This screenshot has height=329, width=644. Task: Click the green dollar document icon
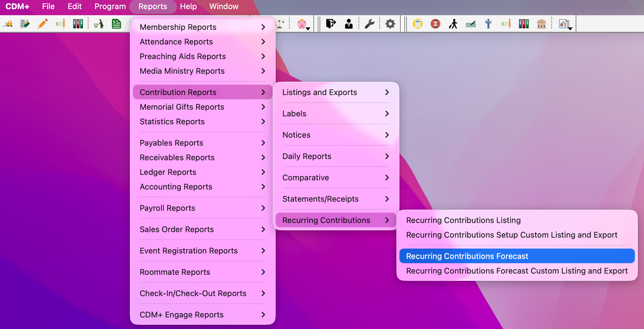[116, 24]
